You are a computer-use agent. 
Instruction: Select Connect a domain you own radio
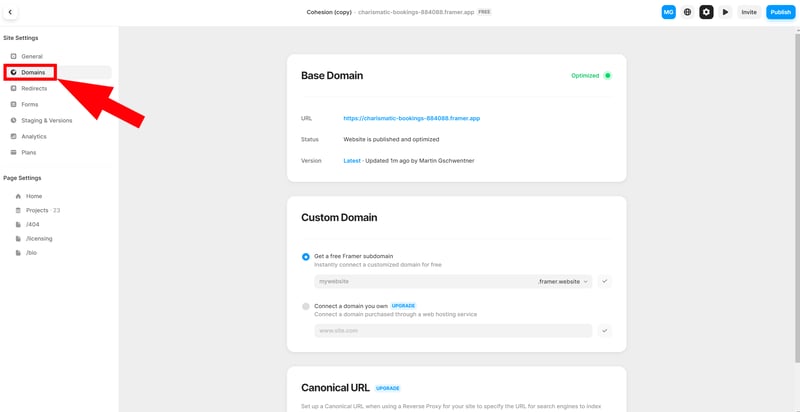pyautogui.click(x=306, y=306)
